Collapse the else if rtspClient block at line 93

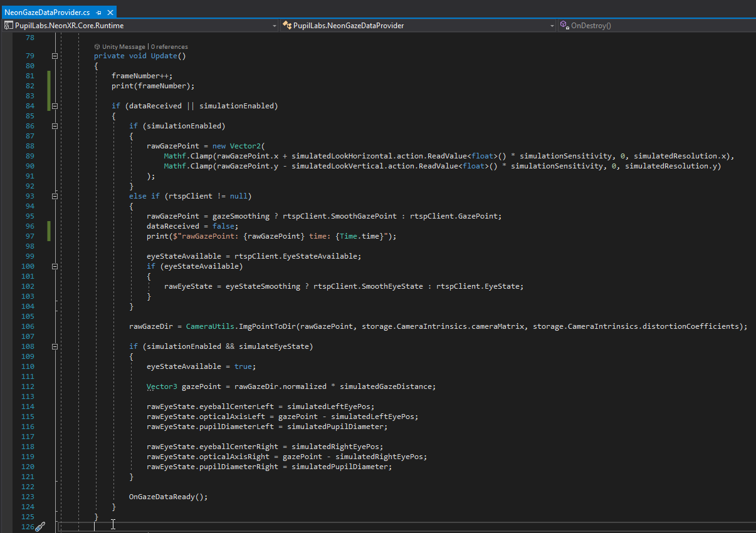[x=55, y=196]
